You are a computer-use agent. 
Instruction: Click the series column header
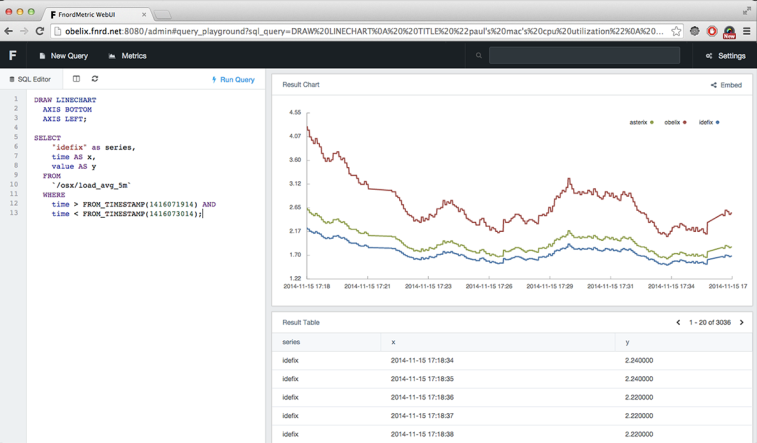click(291, 342)
